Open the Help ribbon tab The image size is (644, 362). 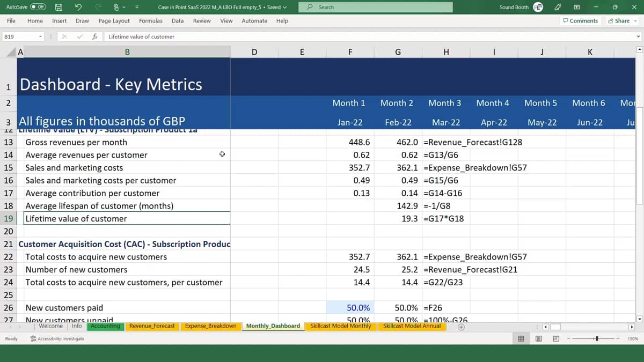point(282,21)
